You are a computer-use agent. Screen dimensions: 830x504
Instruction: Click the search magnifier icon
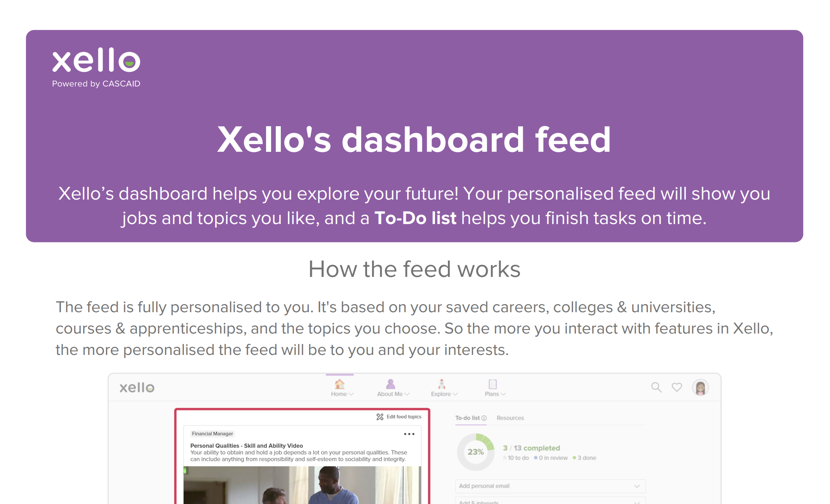[x=656, y=387]
